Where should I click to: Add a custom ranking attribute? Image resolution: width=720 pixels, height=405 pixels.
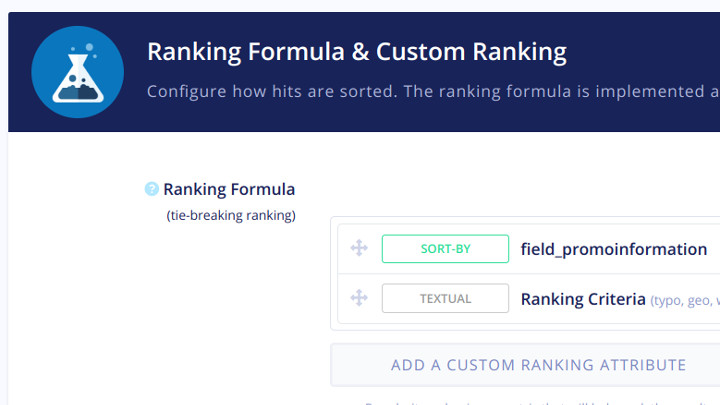coord(538,365)
